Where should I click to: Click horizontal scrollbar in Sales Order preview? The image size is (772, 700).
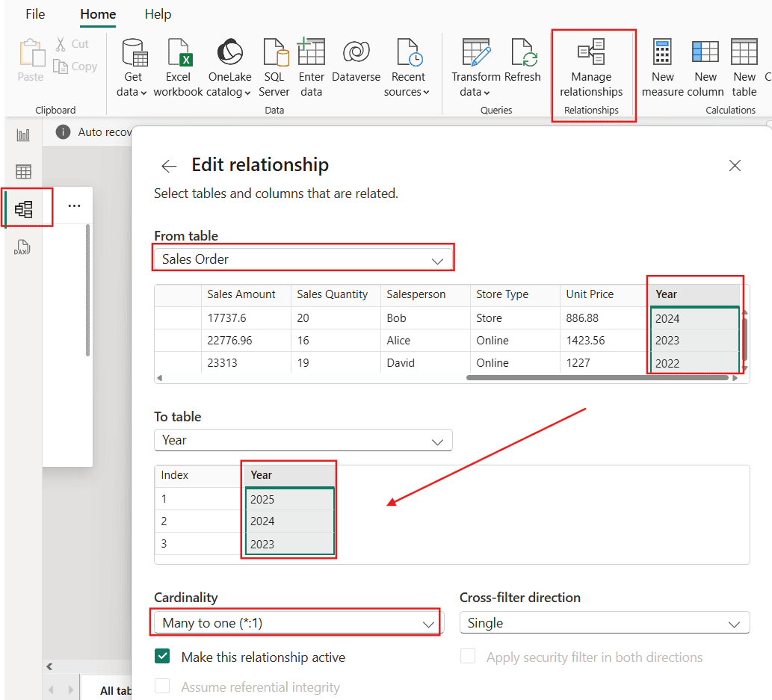coord(596,378)
